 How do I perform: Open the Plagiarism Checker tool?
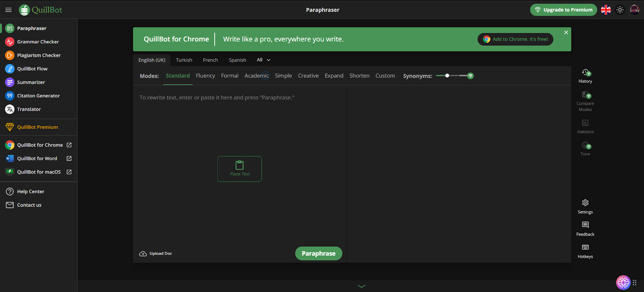pos(38,55)
